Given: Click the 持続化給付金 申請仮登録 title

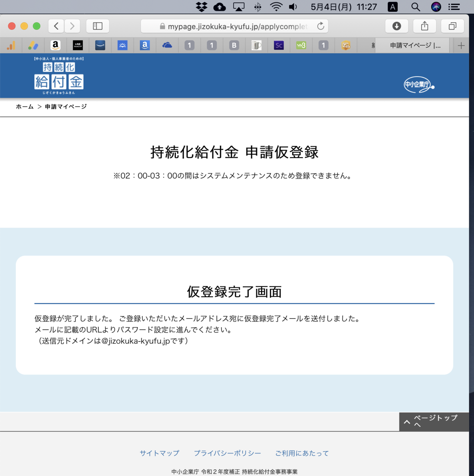Looking at the screenshot, I should pos(234,152).
